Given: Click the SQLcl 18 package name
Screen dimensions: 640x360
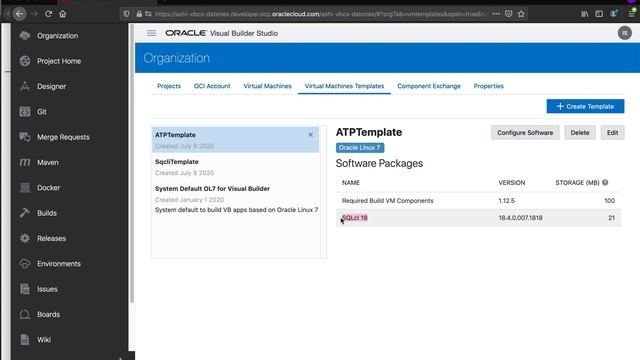Looking at the screenshot, I should pyautogui.click(x=355, y=218).
